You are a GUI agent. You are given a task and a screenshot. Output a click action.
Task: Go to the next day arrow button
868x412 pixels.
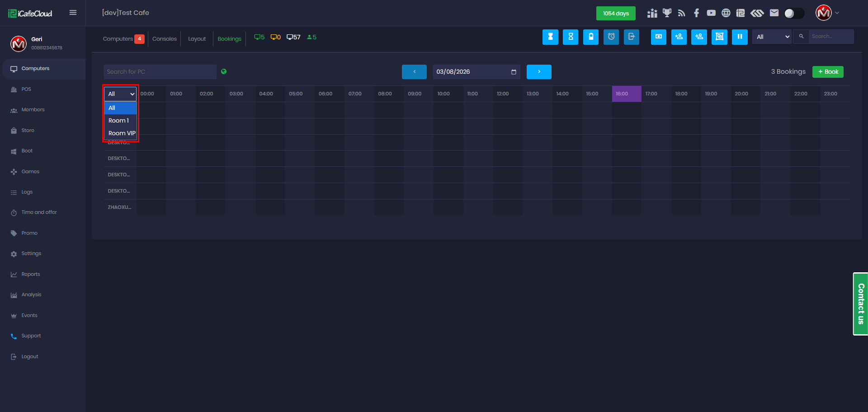pos(538,72)
